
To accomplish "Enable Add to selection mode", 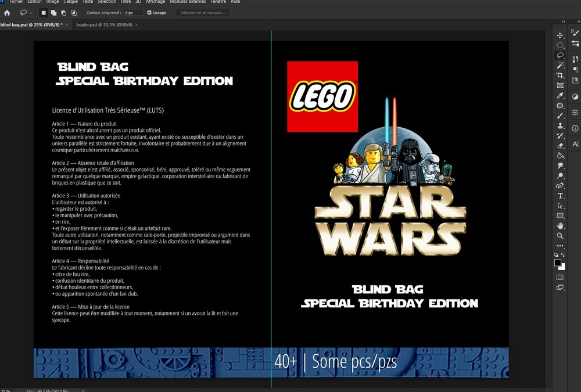I will 53,12.
